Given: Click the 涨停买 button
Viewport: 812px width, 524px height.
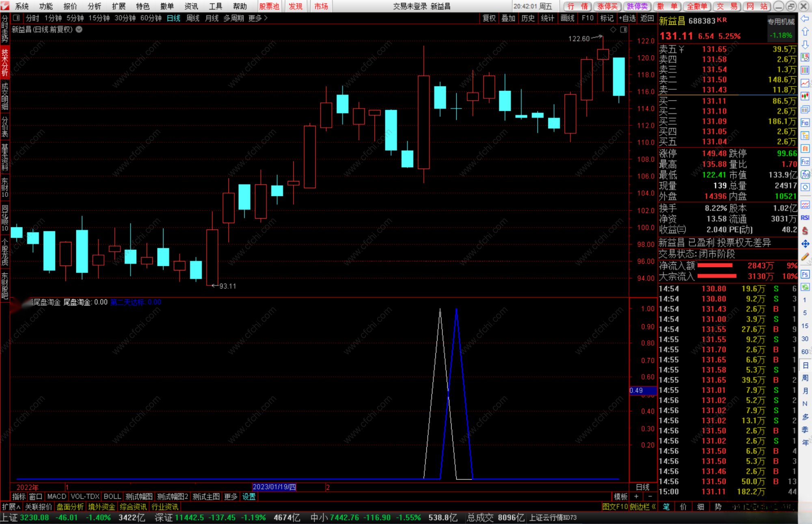Looking at the screenshot, I should tap(607, 6).
